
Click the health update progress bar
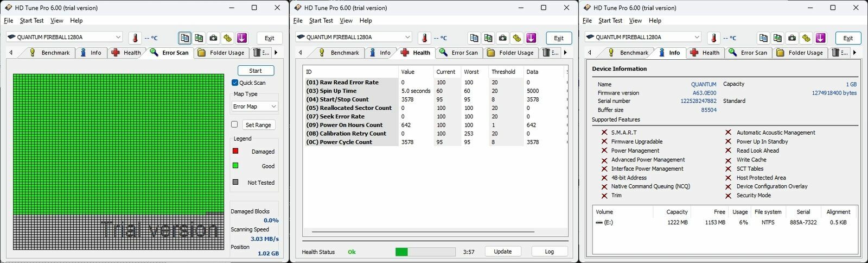[425, 252]
